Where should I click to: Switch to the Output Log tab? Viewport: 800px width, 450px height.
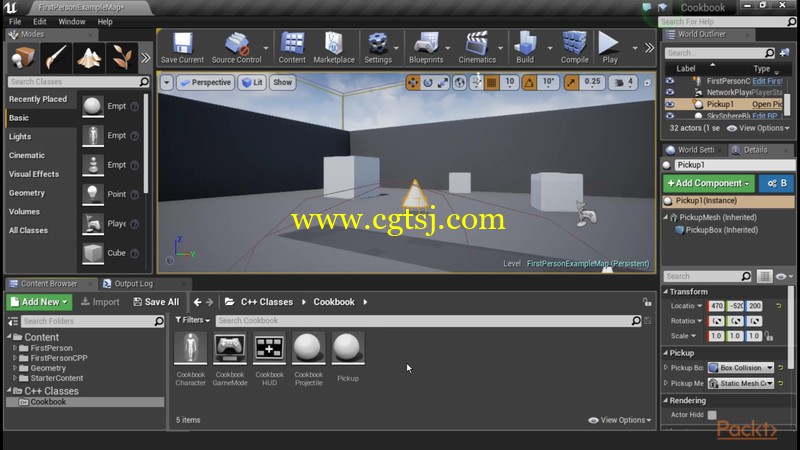[133, 284]
